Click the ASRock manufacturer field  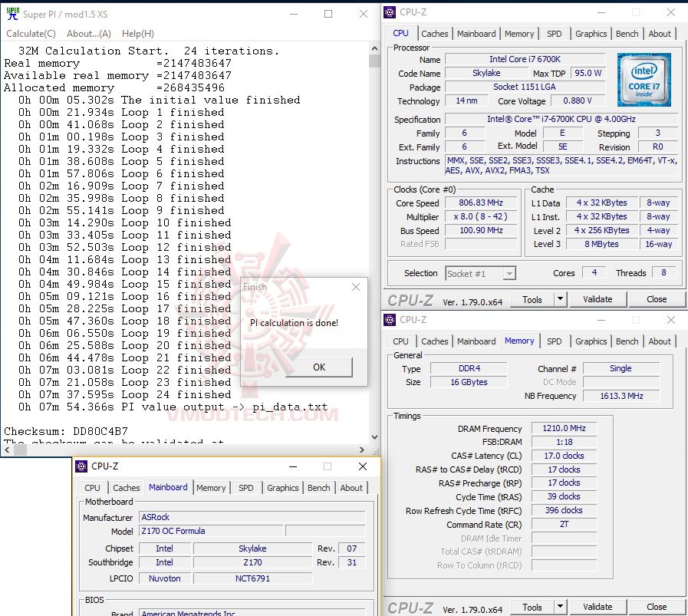point(252,517)
